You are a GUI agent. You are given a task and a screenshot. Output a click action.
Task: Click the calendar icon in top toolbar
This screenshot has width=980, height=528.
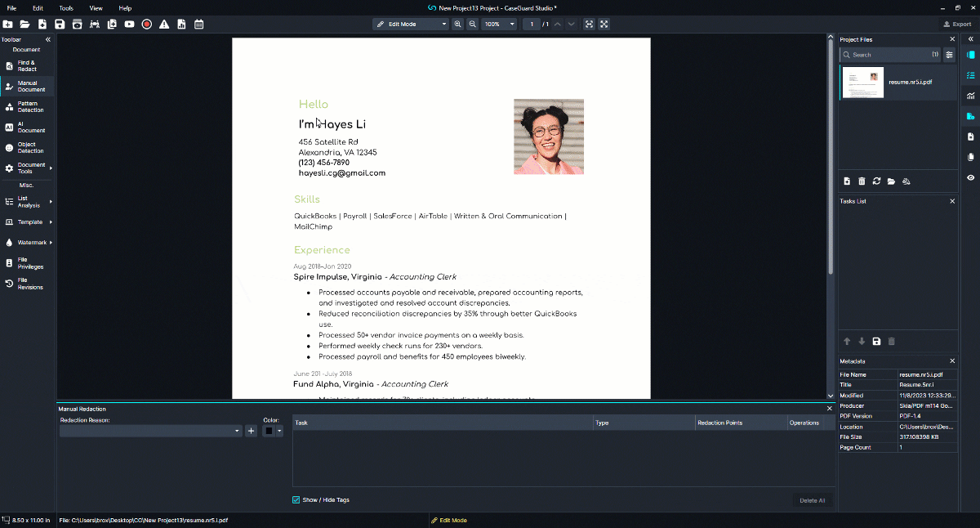pyautogui.click(x=199, y=25)
